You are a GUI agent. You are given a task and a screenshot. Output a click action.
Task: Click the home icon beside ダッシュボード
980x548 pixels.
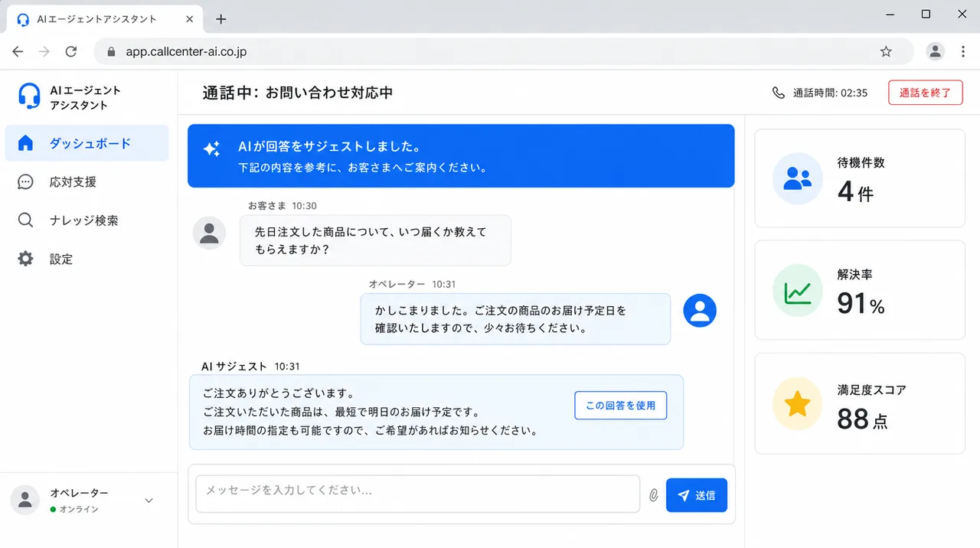pos(25,143)
